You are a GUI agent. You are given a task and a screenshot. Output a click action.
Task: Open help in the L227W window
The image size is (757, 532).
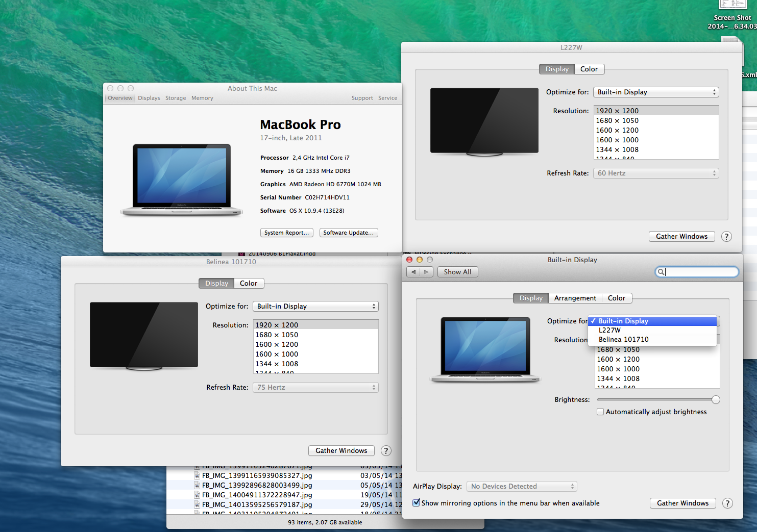click(726, 236)
